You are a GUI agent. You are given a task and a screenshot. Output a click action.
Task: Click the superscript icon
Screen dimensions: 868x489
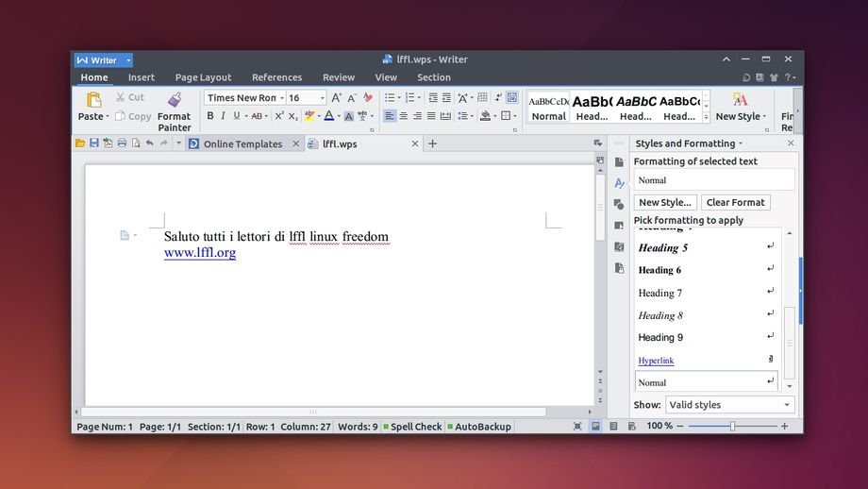tap(279, 116)
